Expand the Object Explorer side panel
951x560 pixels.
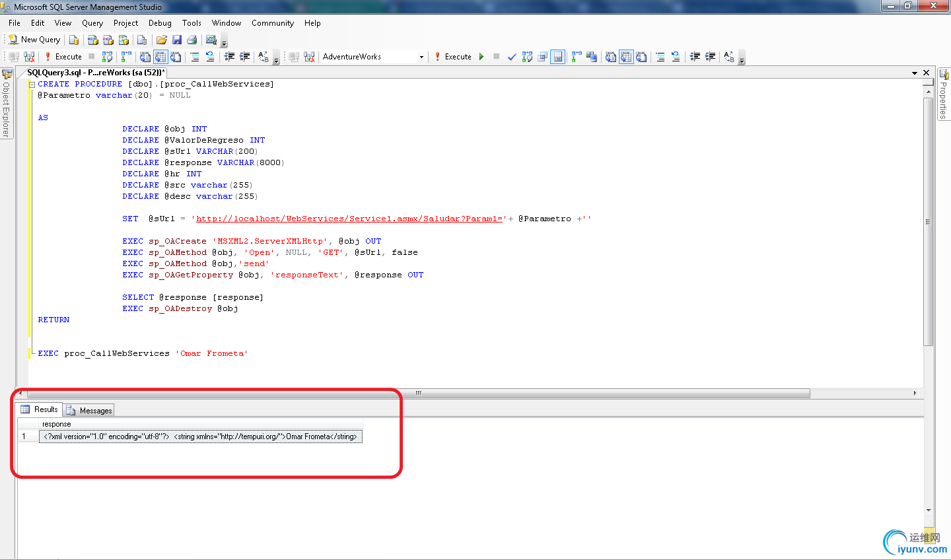click(x=7, y=103)
